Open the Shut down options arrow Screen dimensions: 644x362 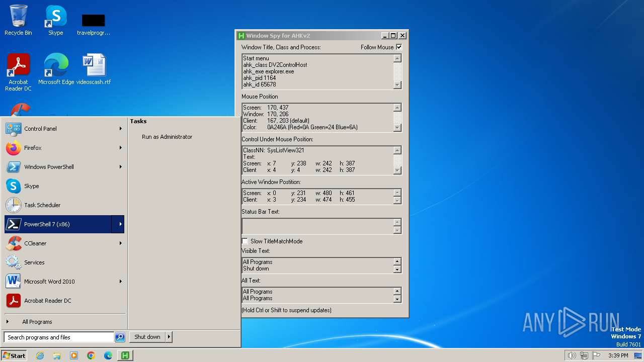pyautogui.click(x=169, y=337)
